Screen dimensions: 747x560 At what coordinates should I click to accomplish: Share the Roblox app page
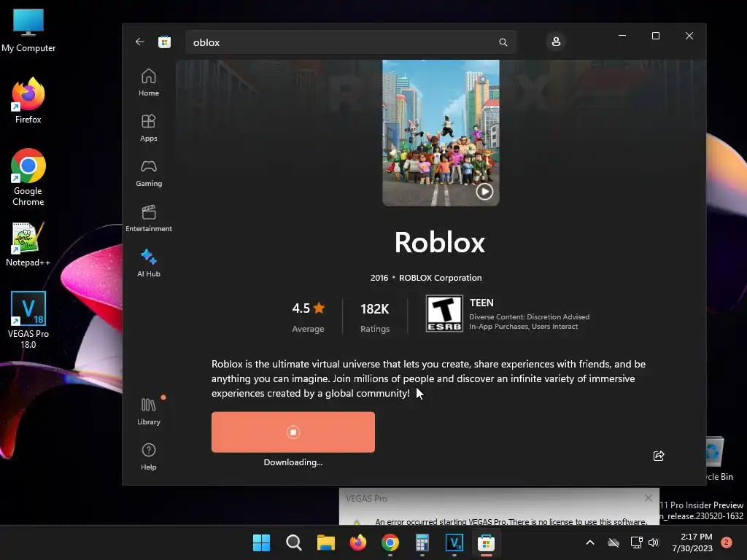coord(659,456)
